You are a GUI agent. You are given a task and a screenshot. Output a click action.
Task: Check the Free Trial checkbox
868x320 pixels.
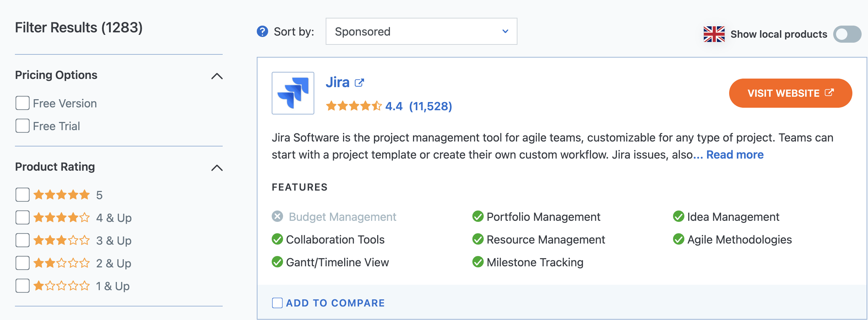(x=22, y=126)
